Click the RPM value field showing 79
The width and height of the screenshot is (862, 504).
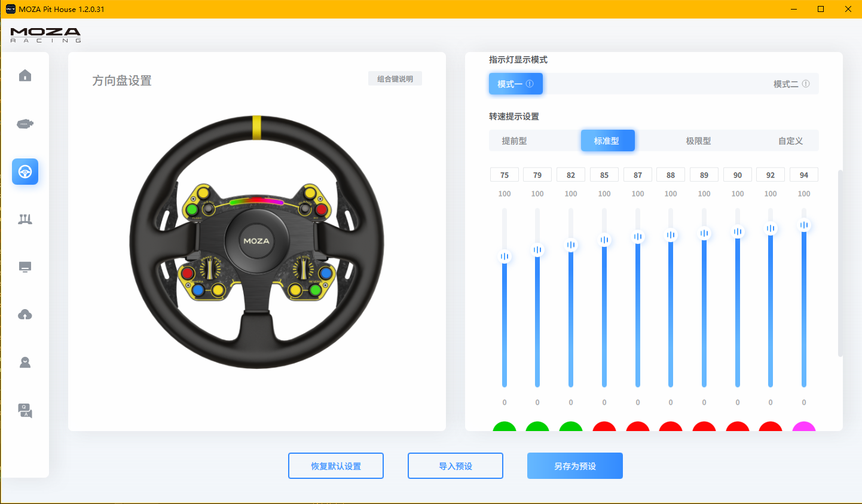pyautogui.click(x=537, y=175)
